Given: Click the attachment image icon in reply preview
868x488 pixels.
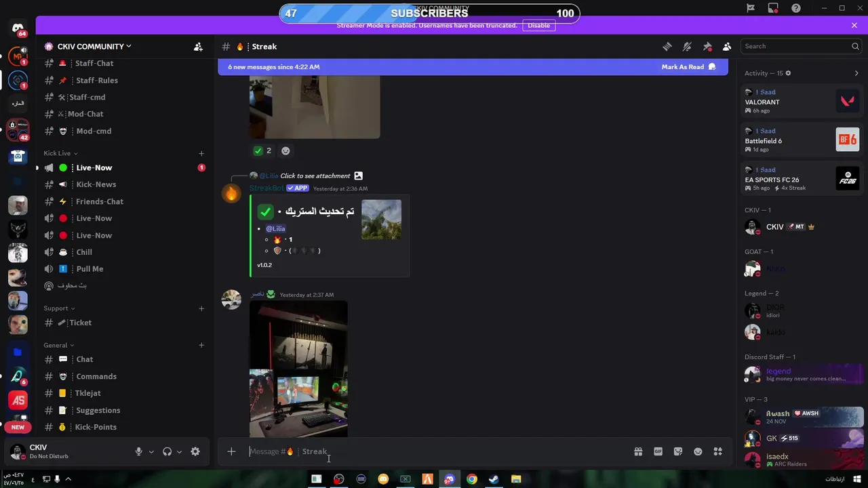Looking at the screenshot, I should point(358,176).
